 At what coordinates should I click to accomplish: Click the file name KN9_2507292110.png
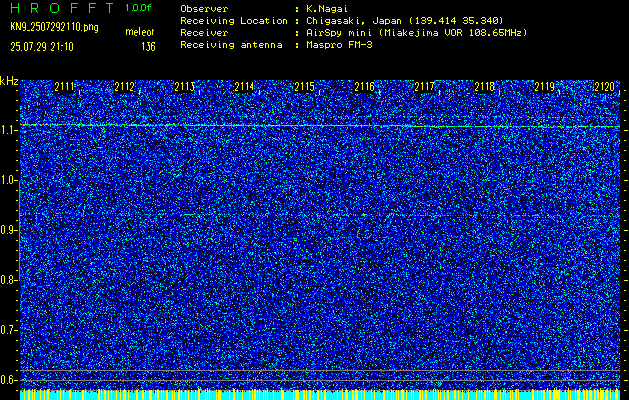click(x=54, y=27)
